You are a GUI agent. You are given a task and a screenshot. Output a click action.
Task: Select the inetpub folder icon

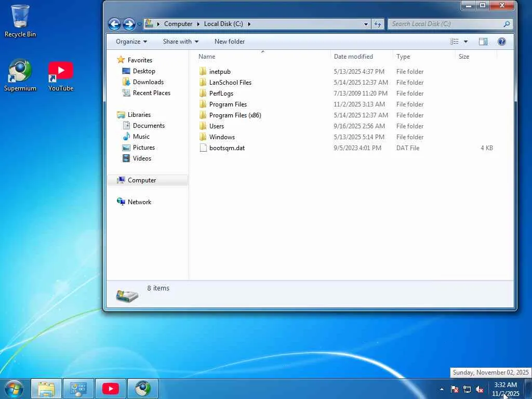(203, 71)
